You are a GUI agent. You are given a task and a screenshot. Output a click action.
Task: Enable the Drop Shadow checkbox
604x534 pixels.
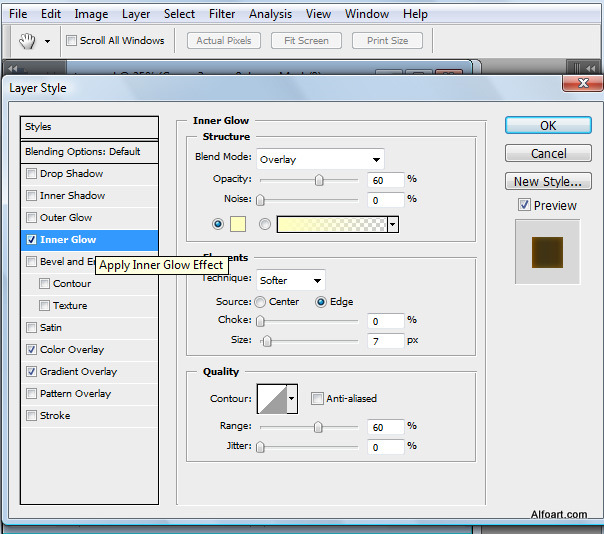point(32,174)
